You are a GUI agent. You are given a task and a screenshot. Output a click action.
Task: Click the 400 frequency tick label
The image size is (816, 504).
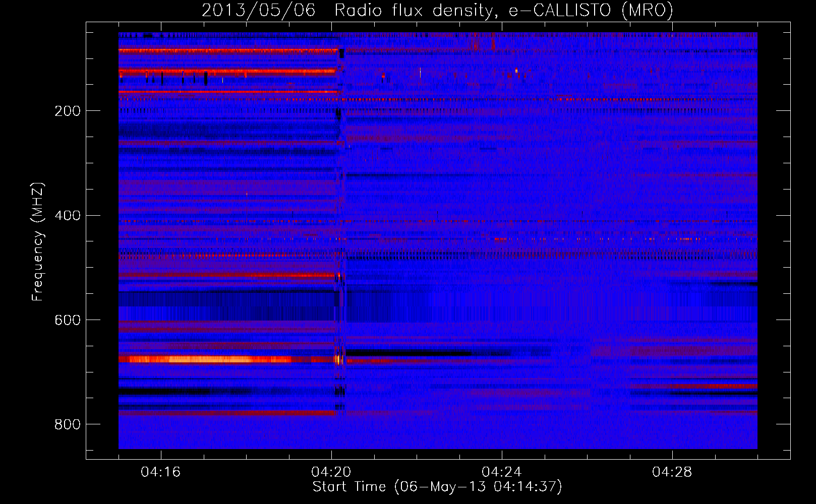point(68,216)
